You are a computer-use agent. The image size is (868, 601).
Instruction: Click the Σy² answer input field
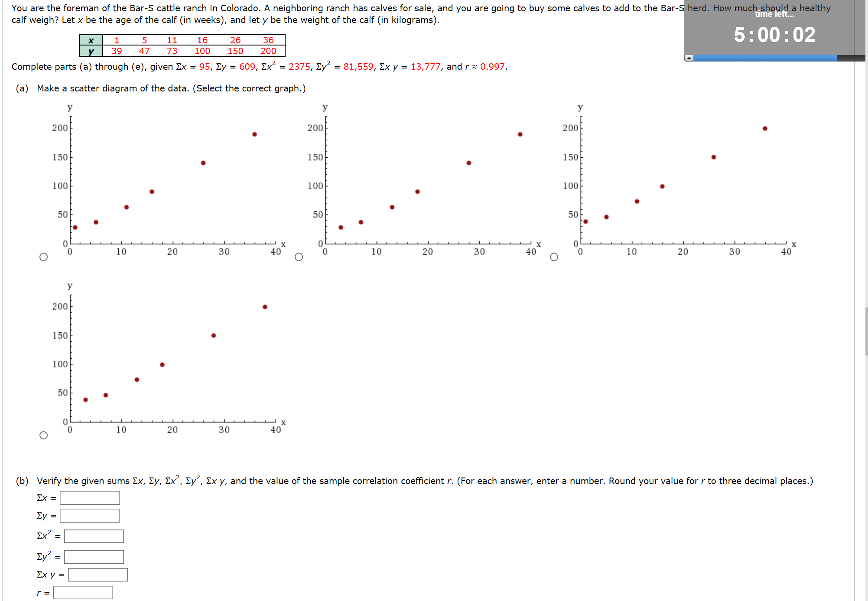94,557
